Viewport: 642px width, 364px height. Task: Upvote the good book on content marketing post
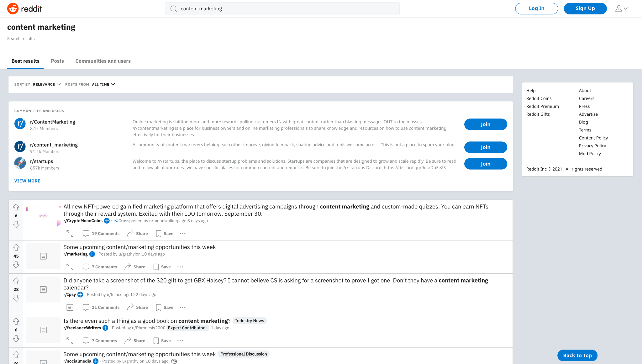pyautogui.click(x=16, y=321)
